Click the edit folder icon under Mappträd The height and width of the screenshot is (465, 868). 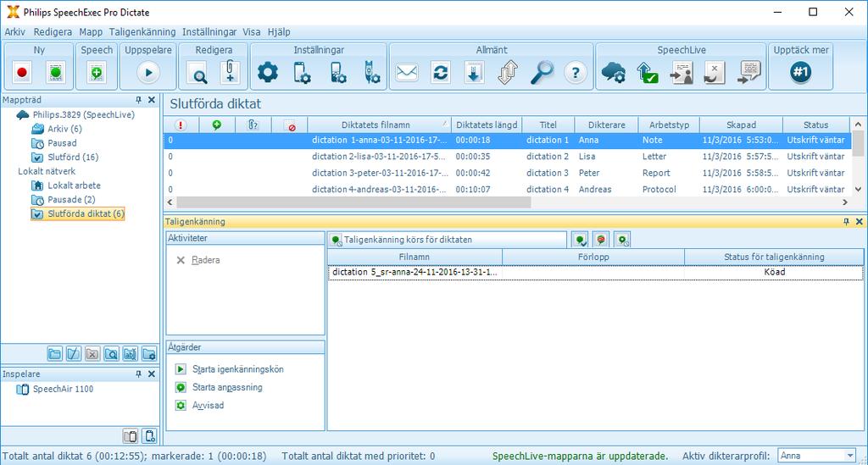[73, 354]
